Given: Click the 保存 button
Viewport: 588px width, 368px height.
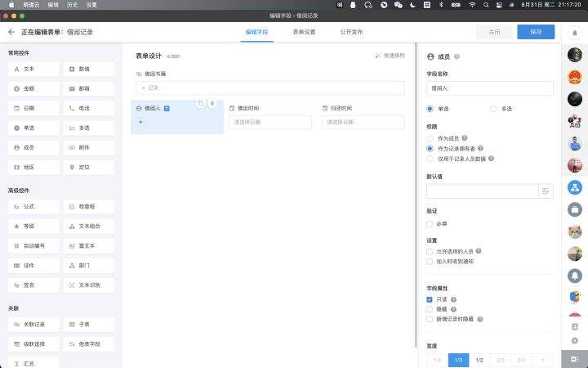Looking at the screenshot, I should [x=536, y=32].
